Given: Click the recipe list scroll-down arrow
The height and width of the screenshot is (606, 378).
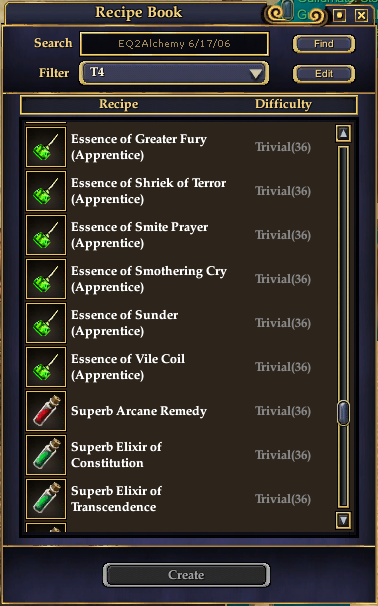Looking at the screenshot, I should pos(343,520).
